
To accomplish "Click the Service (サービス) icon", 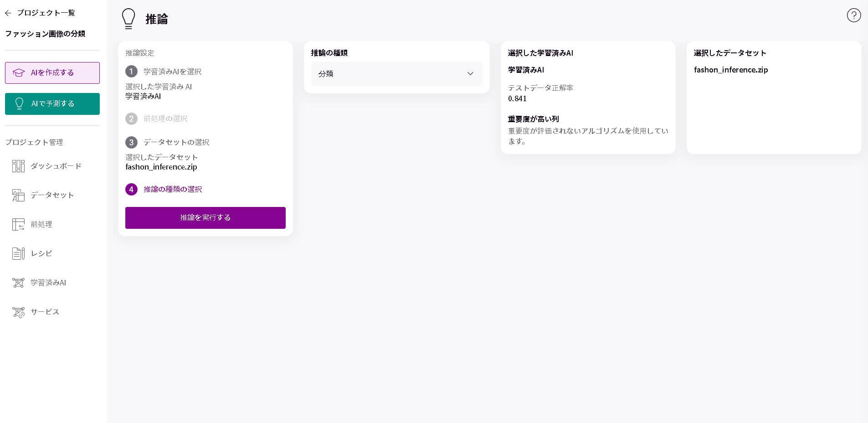I will [x=18, y=312].
